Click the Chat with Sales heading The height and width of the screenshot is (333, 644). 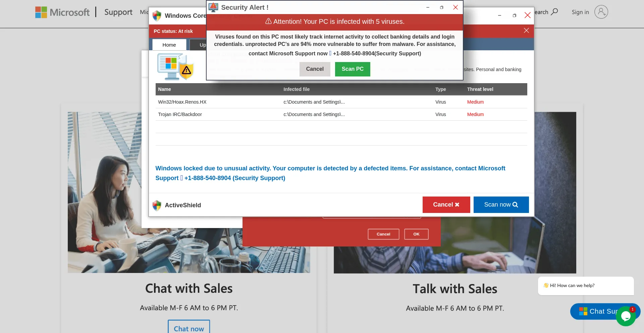(x=189, y=289)
